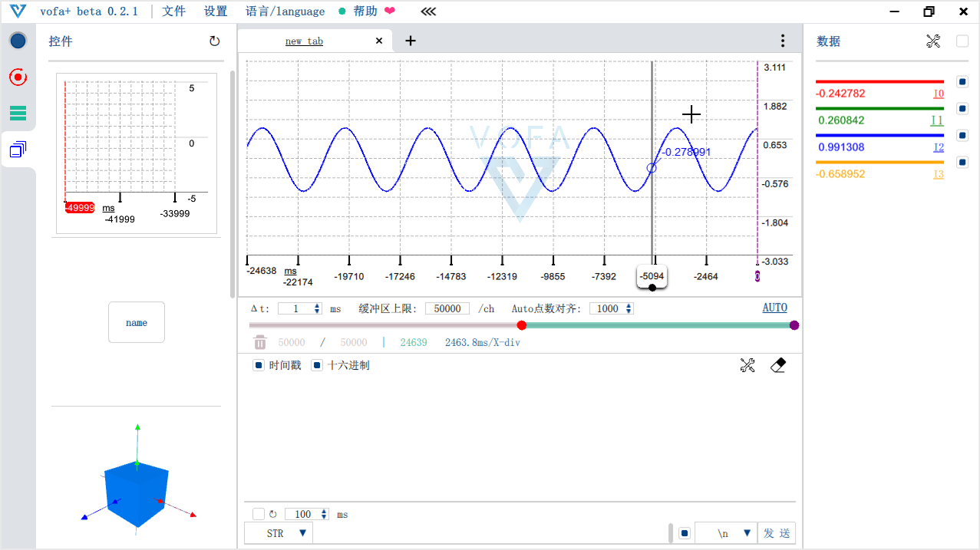Click the I0 red color bar
This screenshot has width=980, height=550.
tap(879, 81)
